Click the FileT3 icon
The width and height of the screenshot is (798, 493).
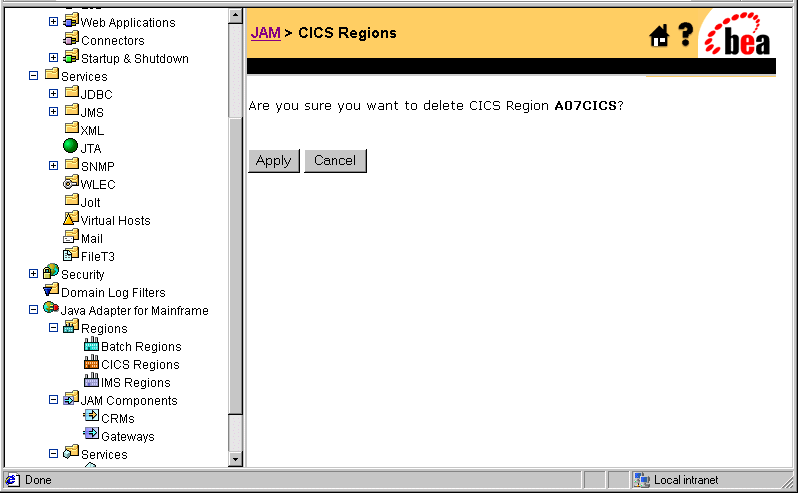[x=71, y=253]
